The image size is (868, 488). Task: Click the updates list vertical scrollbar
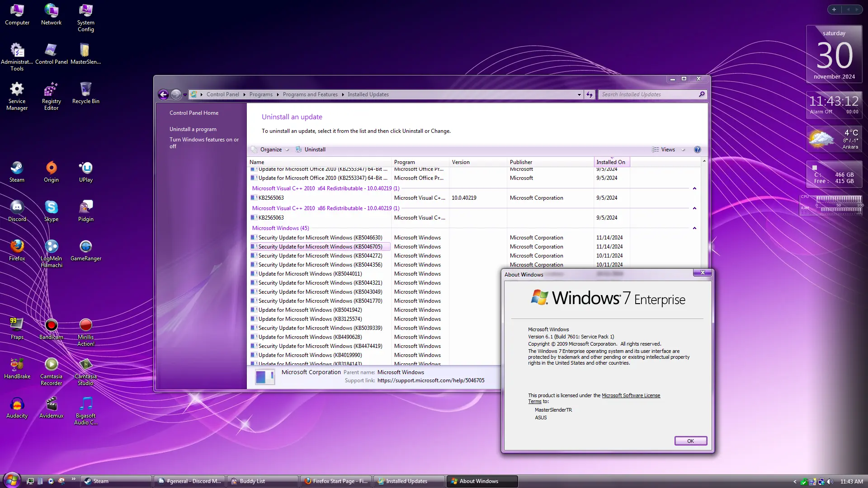704,262
